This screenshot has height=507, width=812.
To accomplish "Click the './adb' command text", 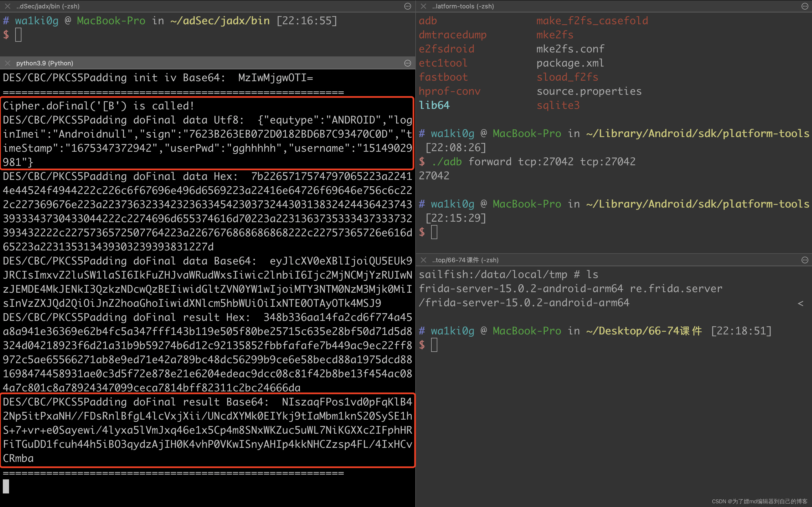I will [446, 162].
